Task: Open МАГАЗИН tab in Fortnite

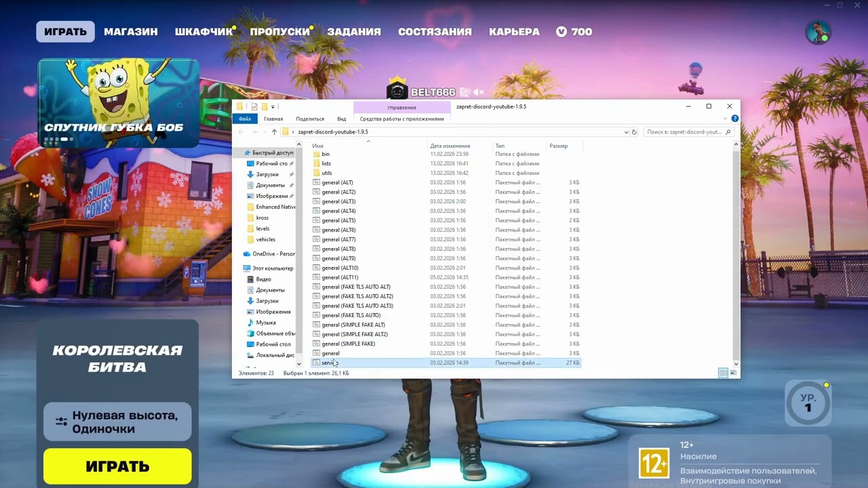Action: click(x=131, y=32)
